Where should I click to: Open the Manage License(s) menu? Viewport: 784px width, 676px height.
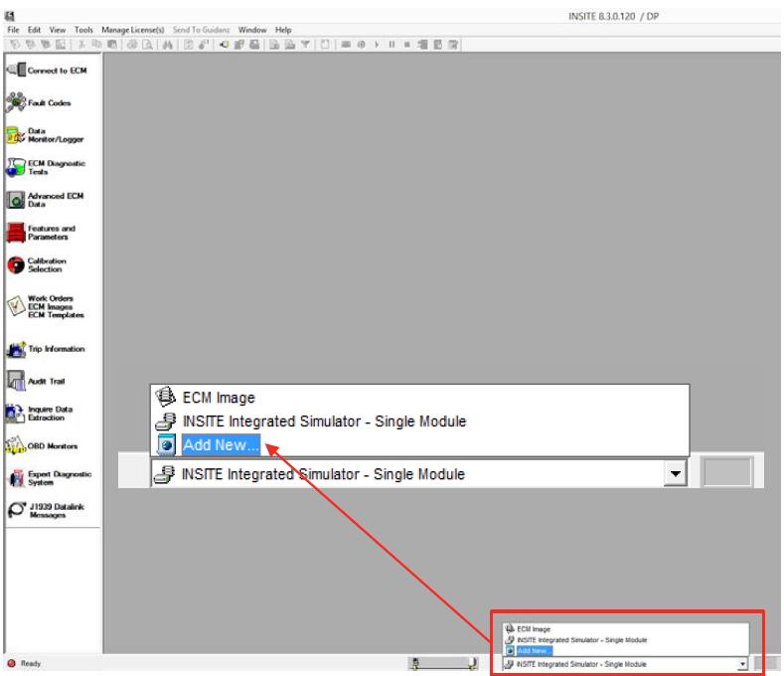(132, 30)
